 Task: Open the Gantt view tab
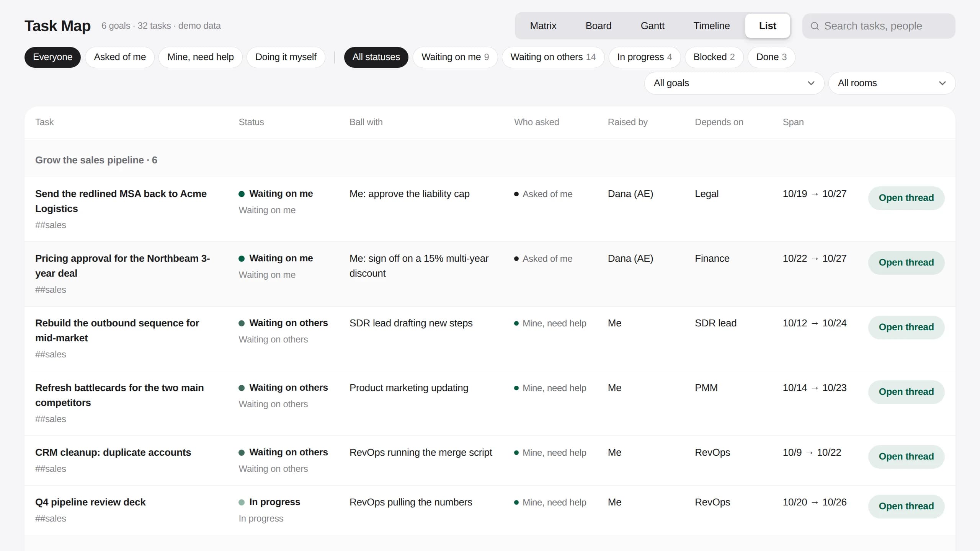652,26
